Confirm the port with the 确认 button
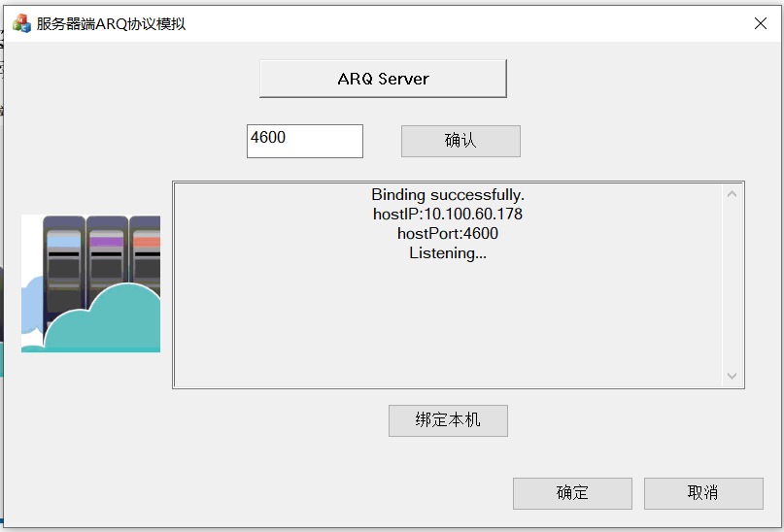Screen dimensions: 784x532 pyautogui.click(x=460, y=141)
